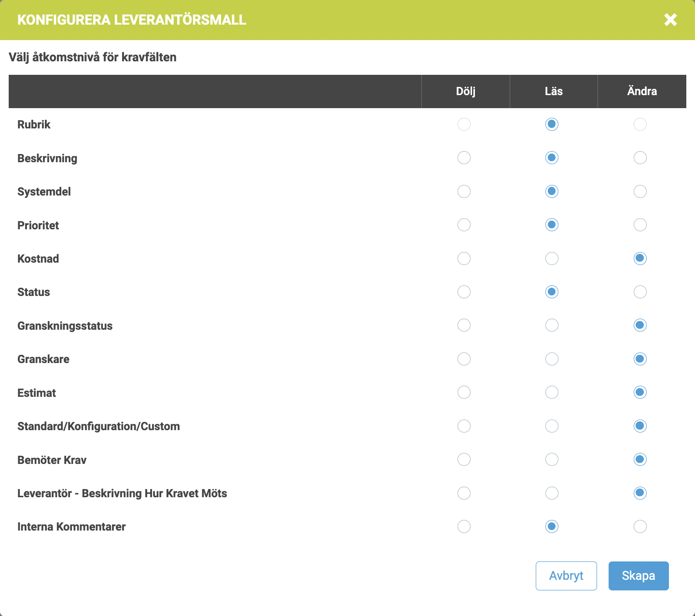This screenshot has width=695, height=616.
Task: Choose Dölj for Granskare
Action: tap(464, 359)
